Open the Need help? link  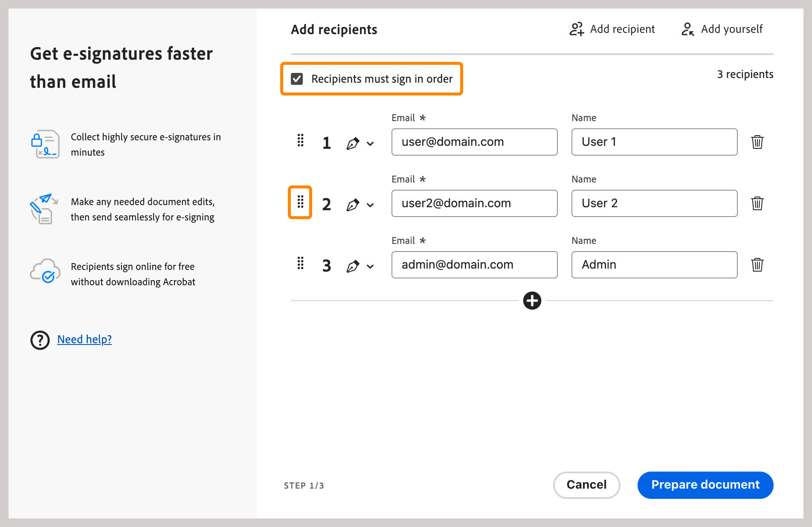click(x=84, y=339)
